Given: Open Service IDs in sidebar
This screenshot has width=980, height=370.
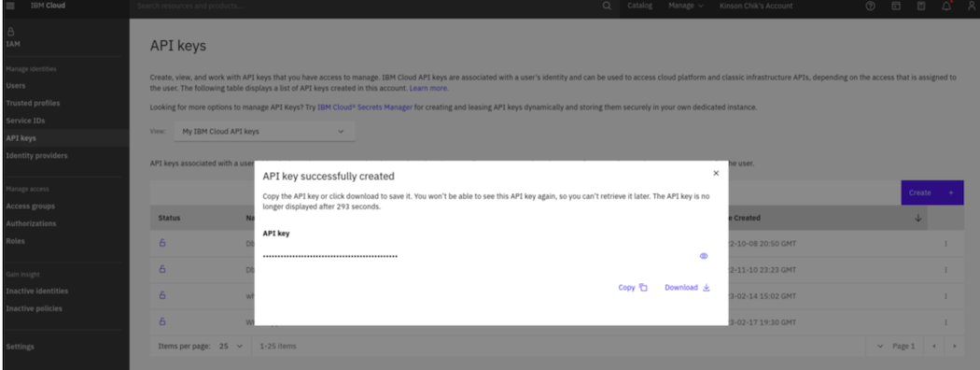Looking at the screenshot, I should (x=25, y=121).
